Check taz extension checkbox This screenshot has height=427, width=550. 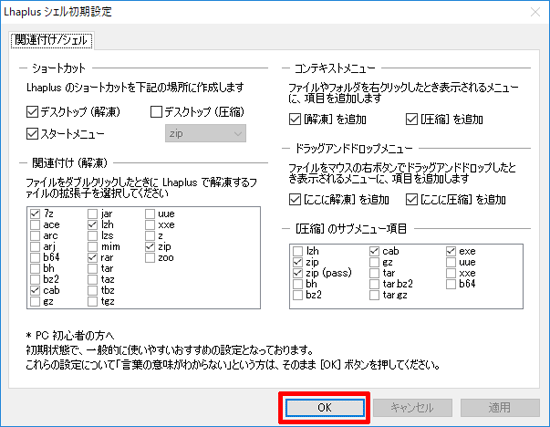point(93,279)
